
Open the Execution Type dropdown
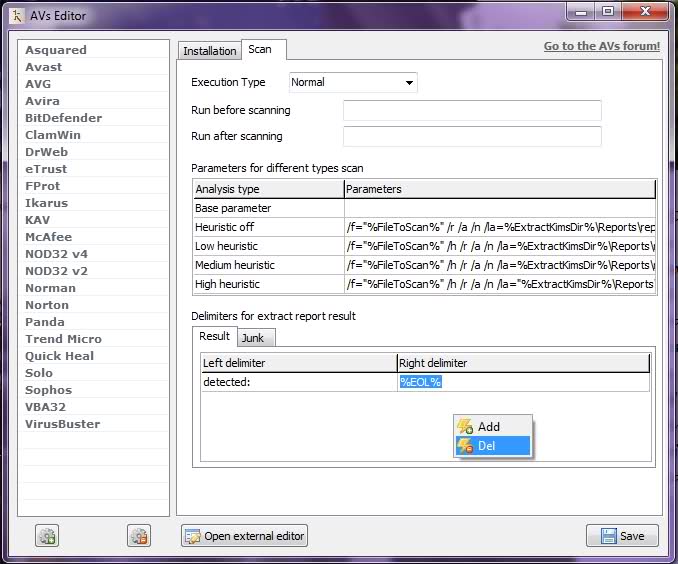coord(353,82)
